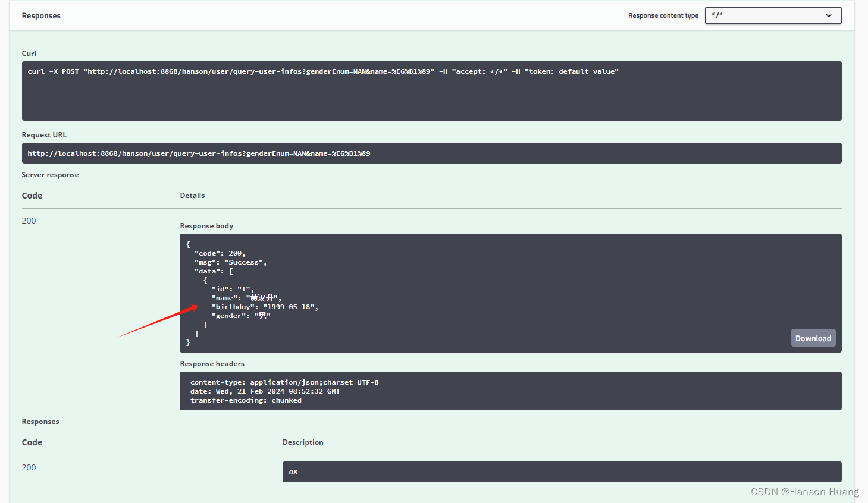Open the Response content type dropdown

click(x=773, y=15)
